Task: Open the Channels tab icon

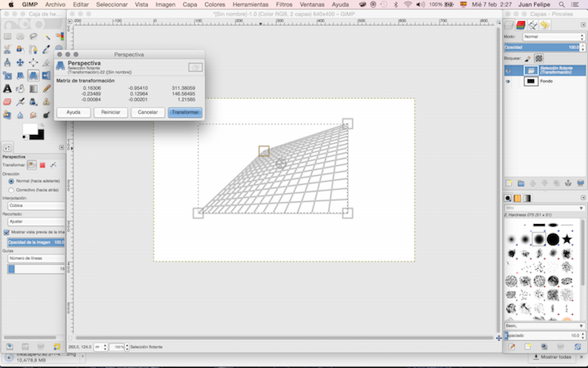Action: [x=519, y=25]
